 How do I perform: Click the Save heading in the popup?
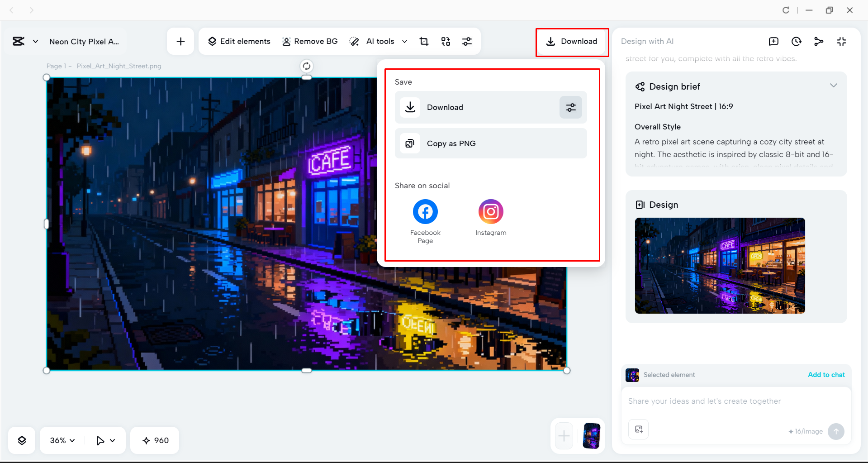click(403, 82)
